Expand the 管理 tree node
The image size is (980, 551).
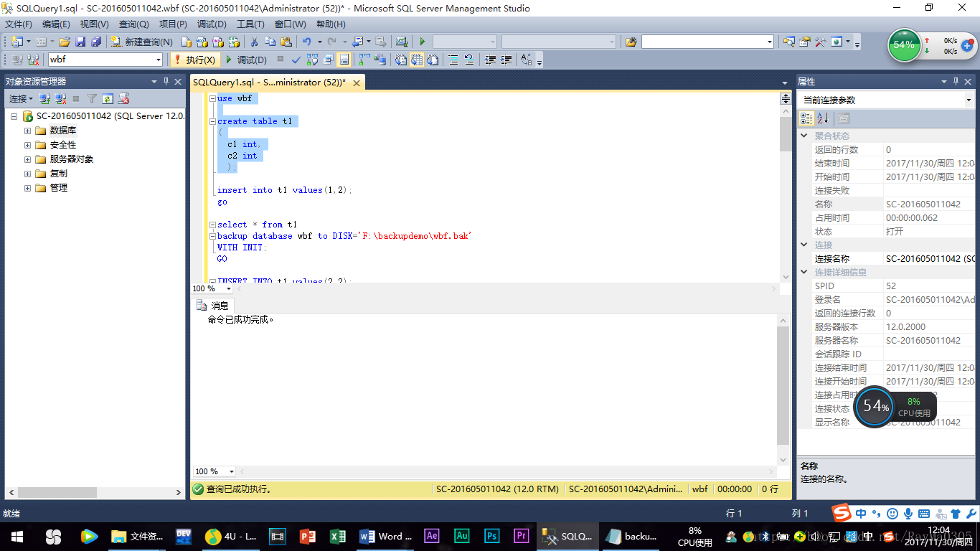[27, 188]
